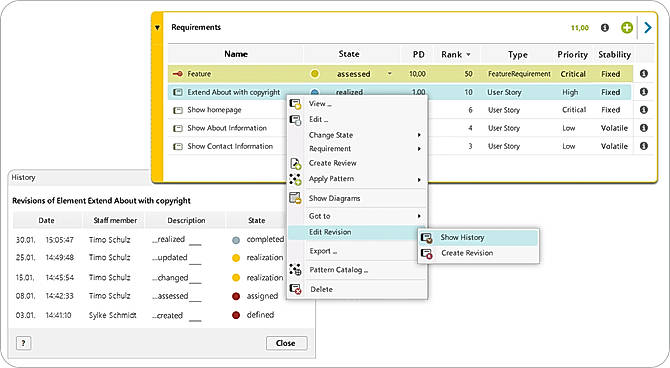Click the Show Diagrams icon in context menu

point(295,198)
